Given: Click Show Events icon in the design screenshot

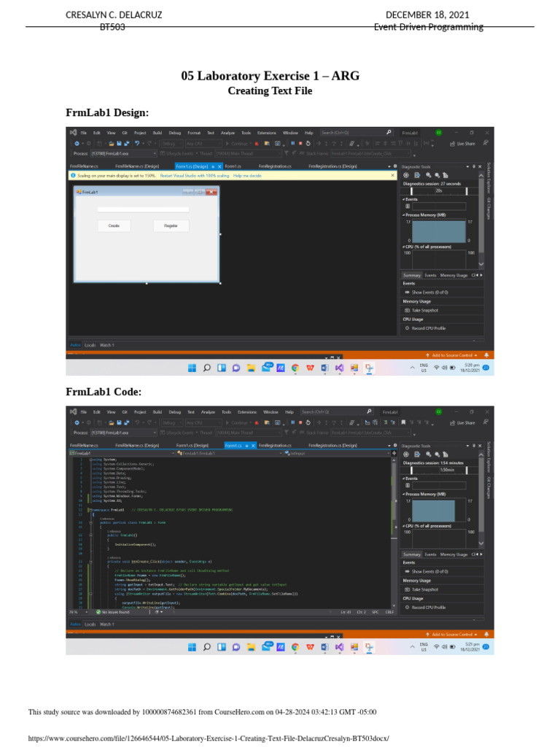Looking at the screenshot, I should tap(407, 292).
